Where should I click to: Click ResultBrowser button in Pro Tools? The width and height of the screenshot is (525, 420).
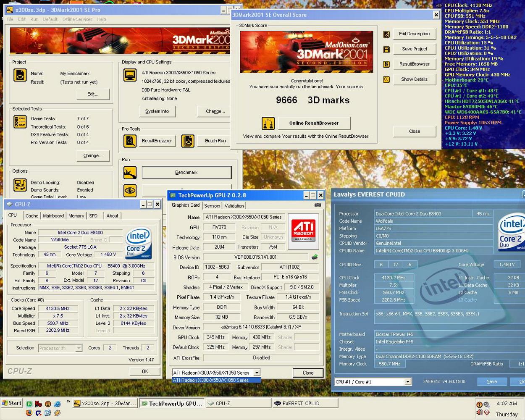(157, 141)
